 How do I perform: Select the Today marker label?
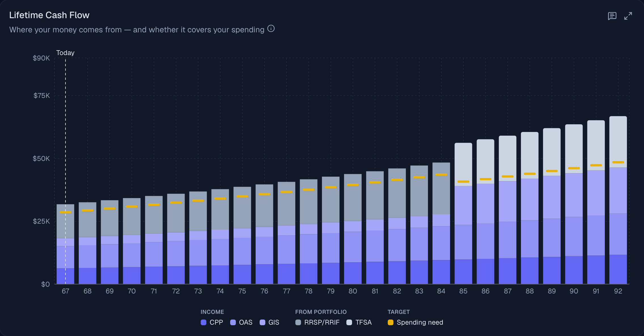click(65, 53)
